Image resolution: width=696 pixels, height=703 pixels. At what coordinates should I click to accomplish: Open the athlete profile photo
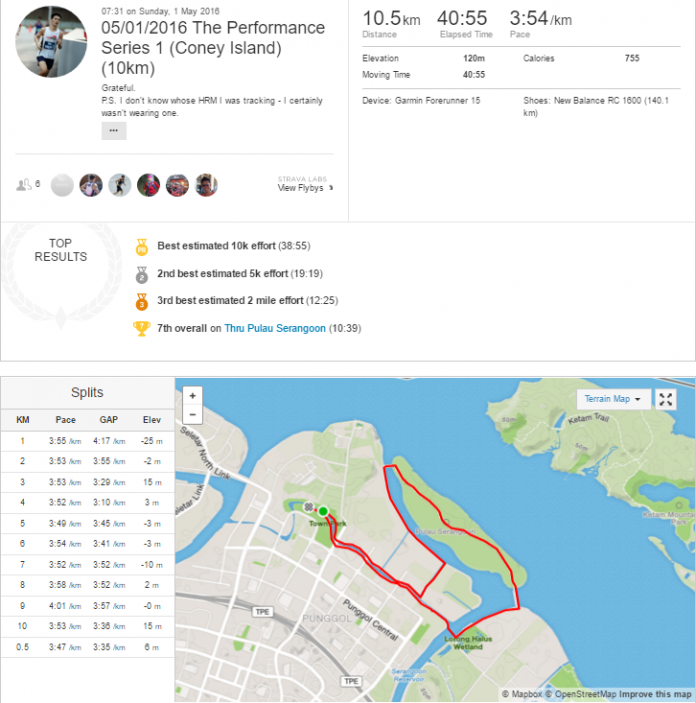click(x=52, y=42)
